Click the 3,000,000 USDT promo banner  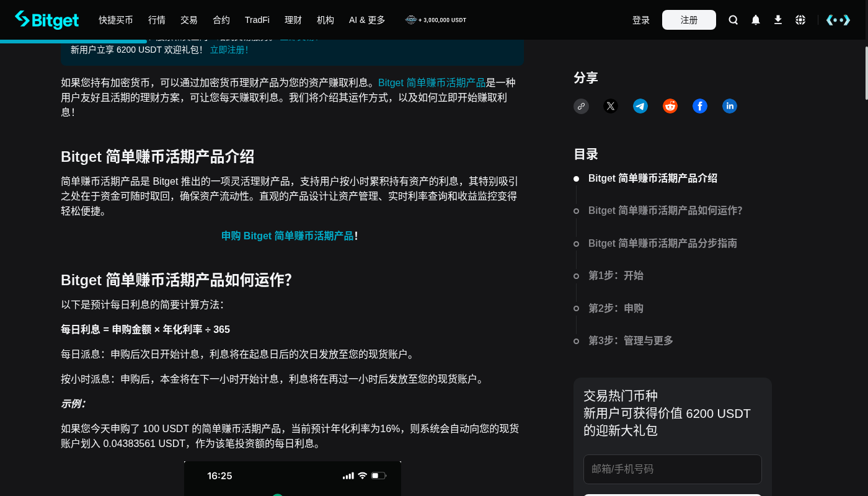(x=436, y=20)
